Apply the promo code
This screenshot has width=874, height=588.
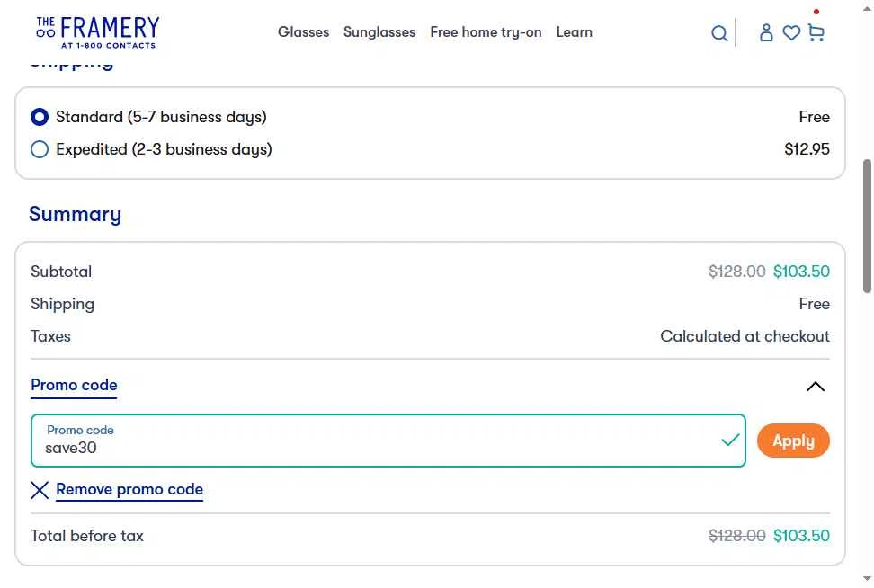(x=793, y=441)
